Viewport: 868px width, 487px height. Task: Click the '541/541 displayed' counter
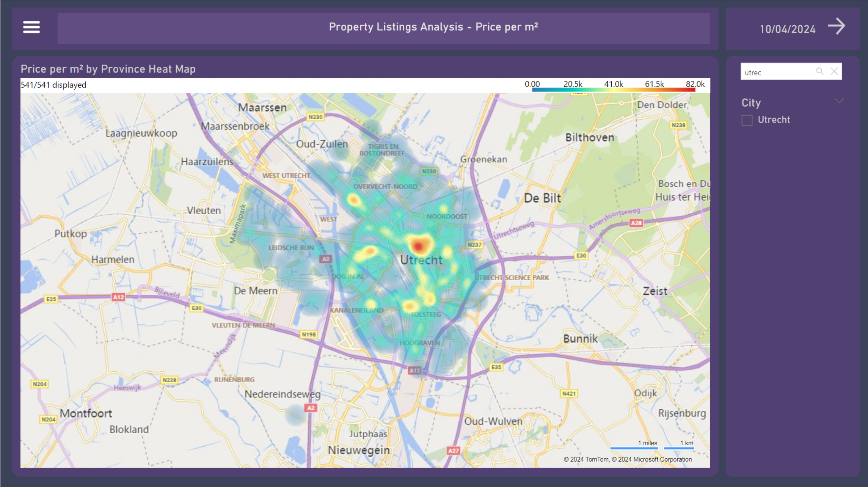53,85
